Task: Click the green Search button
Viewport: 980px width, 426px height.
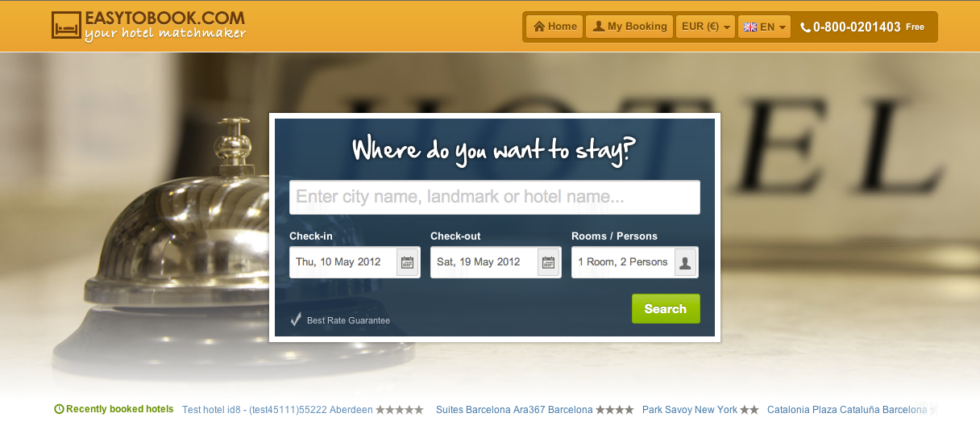Action: click(x=666, y=309)
